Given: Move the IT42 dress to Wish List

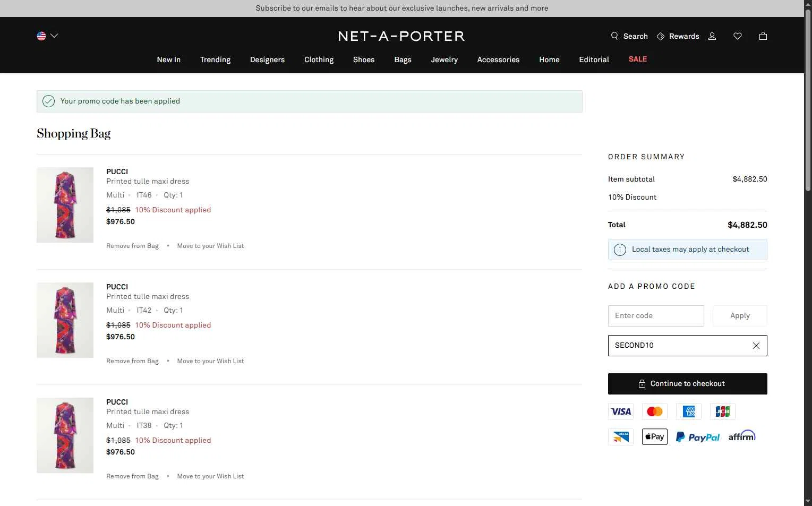Looking at the screenshot, I should coord(210,361).
